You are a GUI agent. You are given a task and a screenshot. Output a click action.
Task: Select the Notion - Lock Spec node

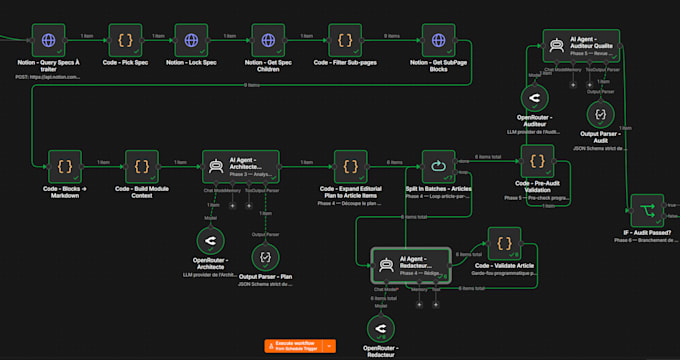[x=191, y=40]
